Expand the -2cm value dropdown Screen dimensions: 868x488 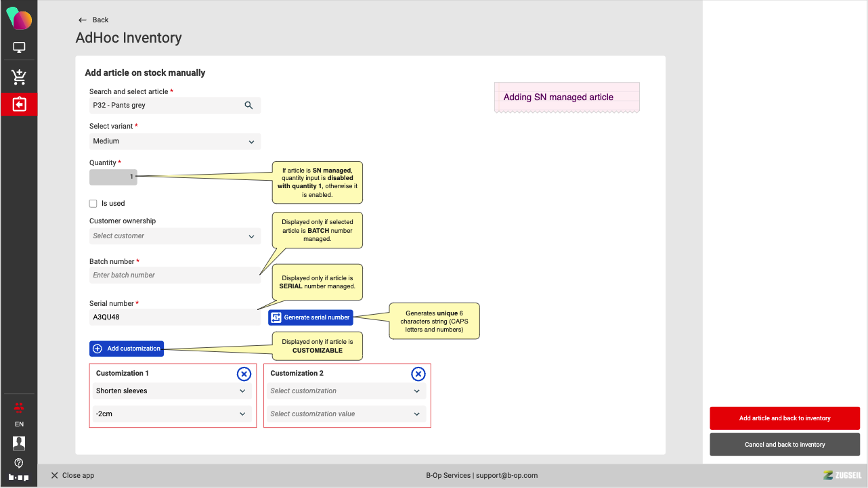[172, 414]
